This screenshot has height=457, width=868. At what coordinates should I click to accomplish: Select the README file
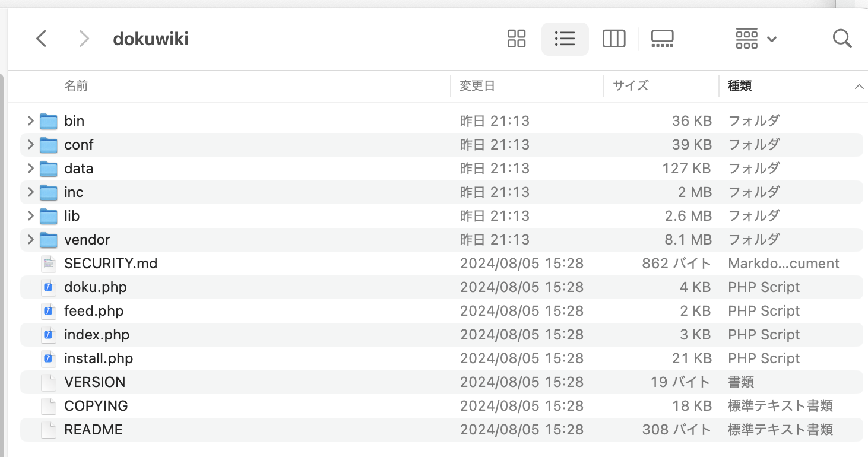93,429
